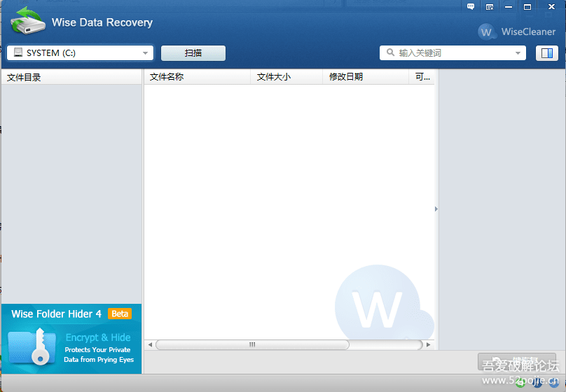This screenshot has width=566, height=392.
Task: Expand the search keyword dropdown arrow
Action: click(518, 53)
